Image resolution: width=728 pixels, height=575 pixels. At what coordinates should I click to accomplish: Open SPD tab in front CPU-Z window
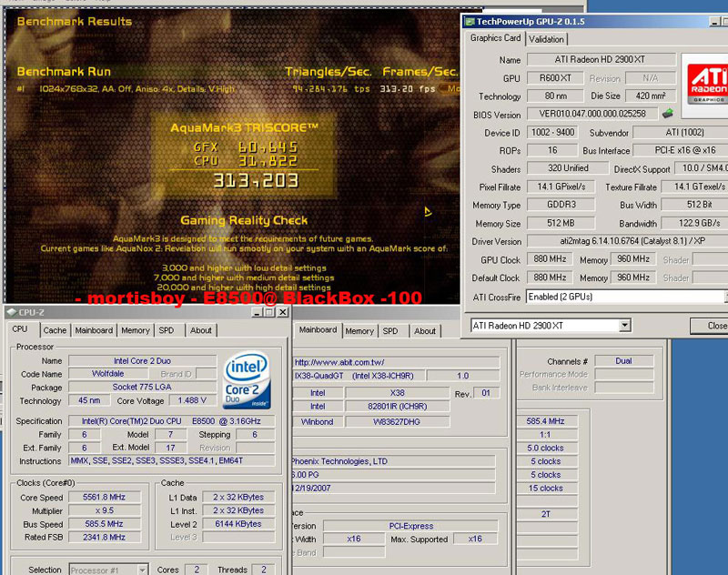coord(167,330)
